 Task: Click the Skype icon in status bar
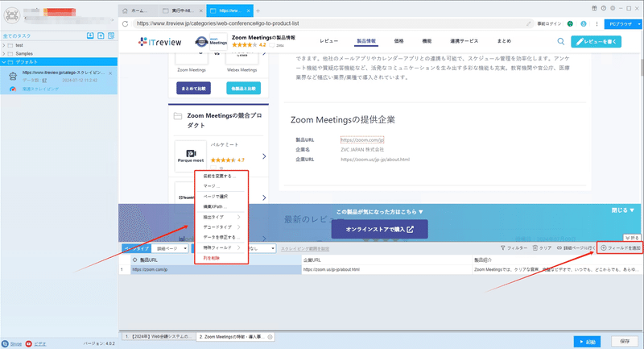pos(5,343)
